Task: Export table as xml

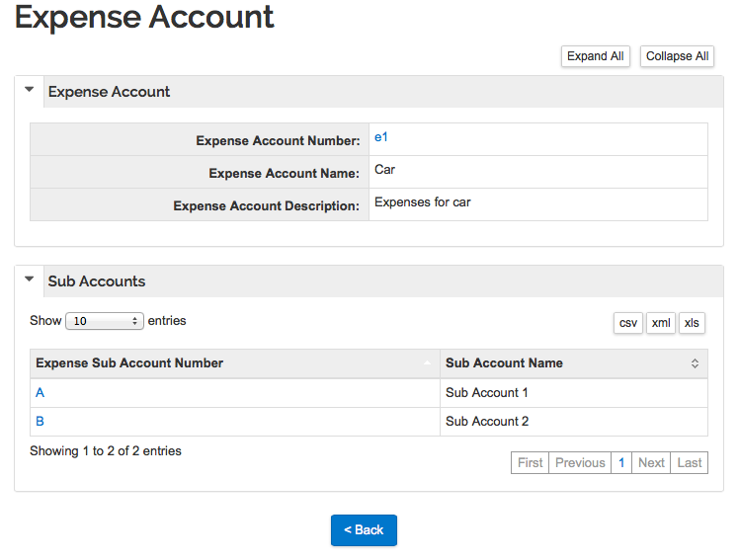Action: 661,323
